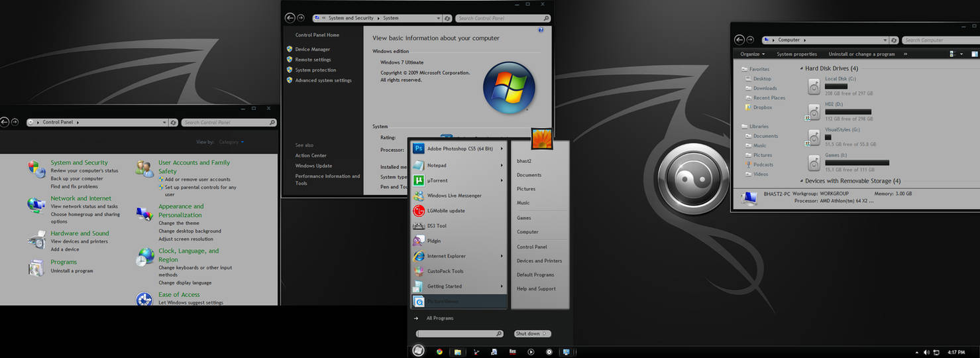Show toolbar overflow chevrons in Computer window
980x358 pixels.
coord(906,54)
